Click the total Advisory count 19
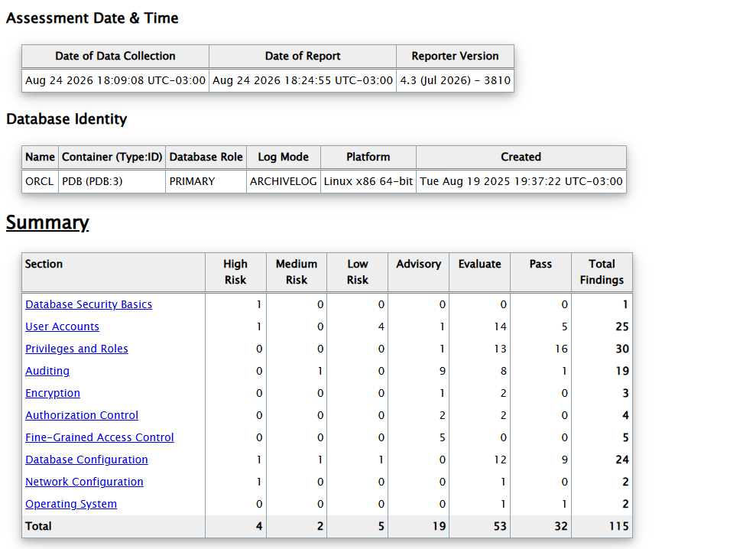The width and height of the screenshot is (756, 549). [x=440, y=526]
